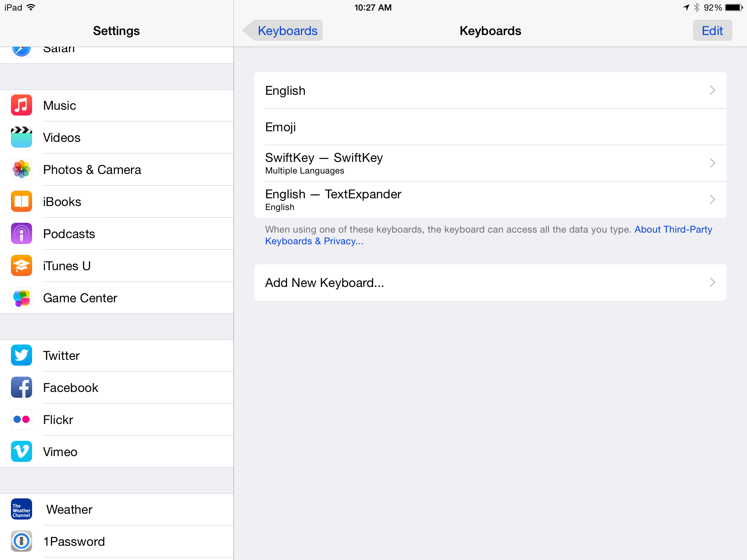The image size is (747, 560).
Task: Tap the 1Password keyhole icon
Action: coord(22,541)
